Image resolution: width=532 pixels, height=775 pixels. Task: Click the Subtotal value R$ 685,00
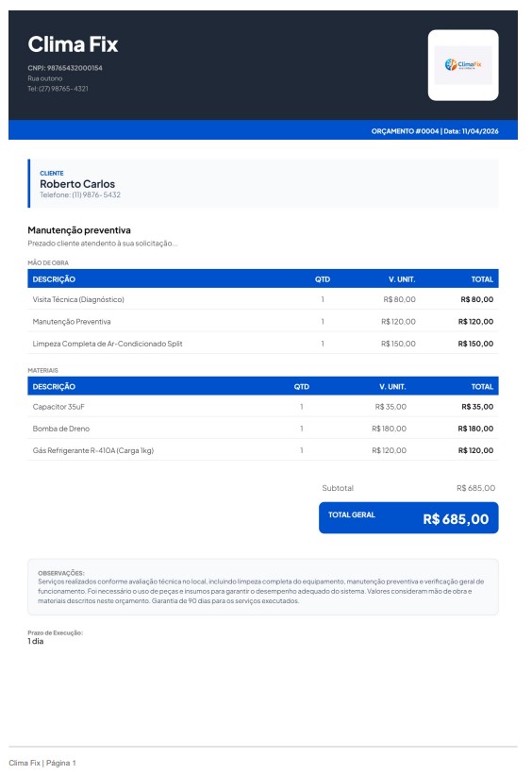pos(475,488)
